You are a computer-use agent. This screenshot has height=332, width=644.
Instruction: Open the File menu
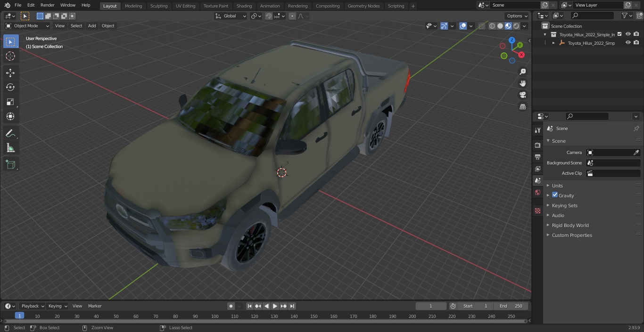(17, 5)
